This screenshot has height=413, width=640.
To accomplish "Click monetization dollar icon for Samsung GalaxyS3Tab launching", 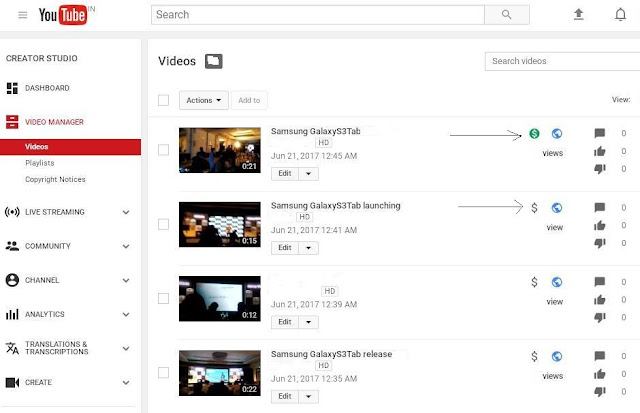I will tap(534, 208).
